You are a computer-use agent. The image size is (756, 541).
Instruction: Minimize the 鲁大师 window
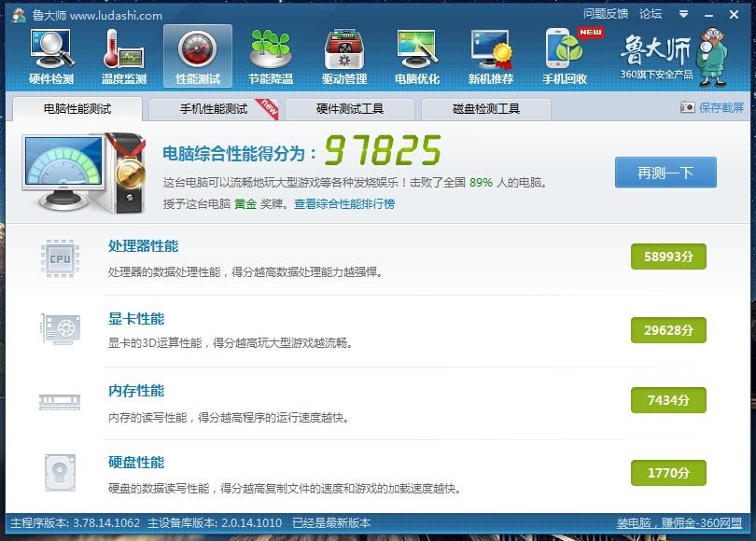coord(708,15)
